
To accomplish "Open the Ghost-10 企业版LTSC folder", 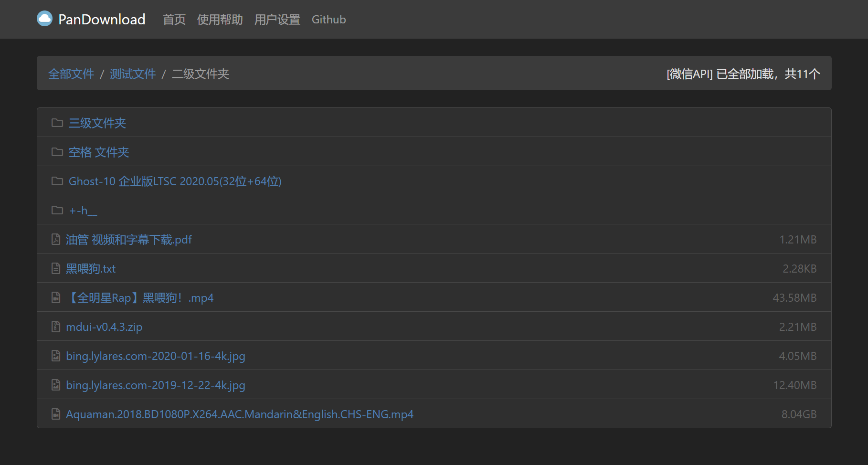I will (x=175, y=181).
